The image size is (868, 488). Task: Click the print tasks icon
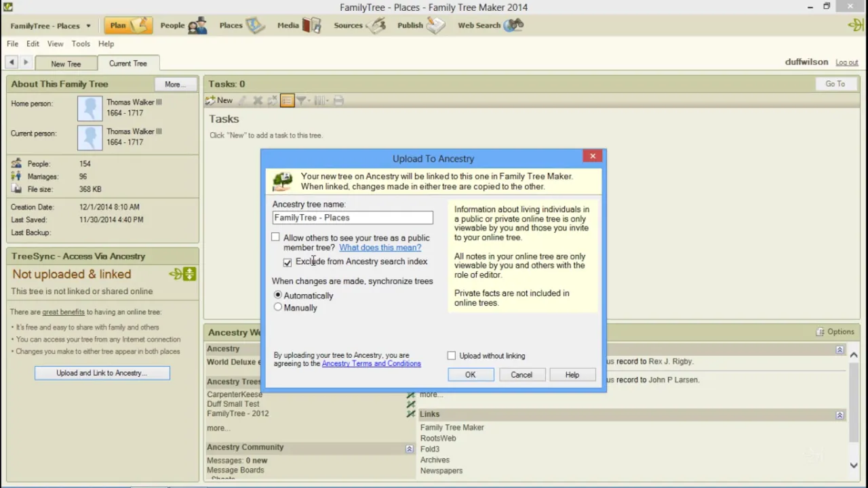point(338,100)
